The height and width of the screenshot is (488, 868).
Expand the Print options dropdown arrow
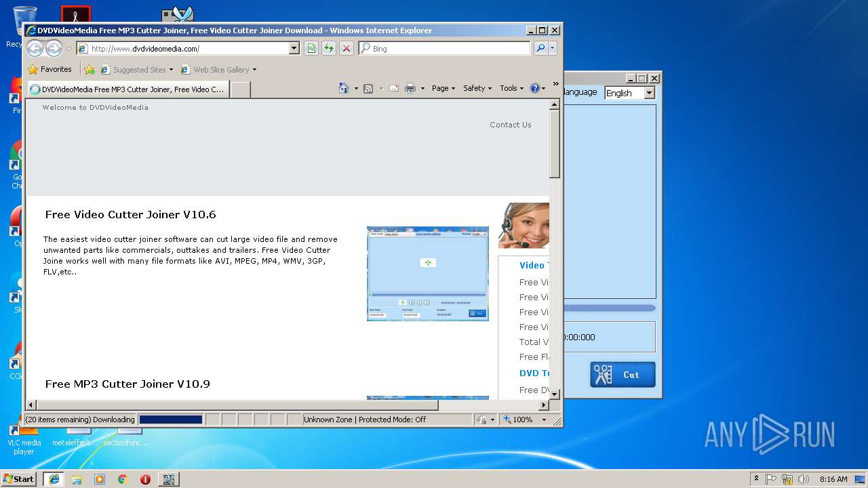(422, 88)
